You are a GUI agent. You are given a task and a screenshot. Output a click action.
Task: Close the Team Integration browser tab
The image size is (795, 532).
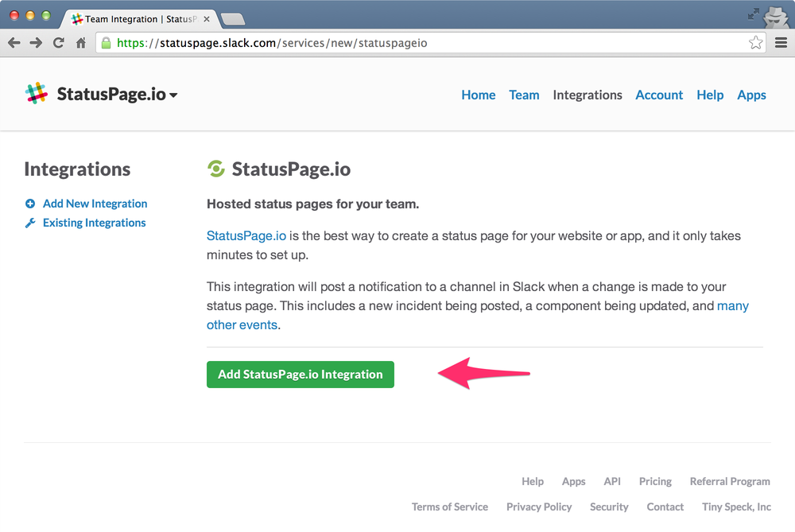point(207,19)
